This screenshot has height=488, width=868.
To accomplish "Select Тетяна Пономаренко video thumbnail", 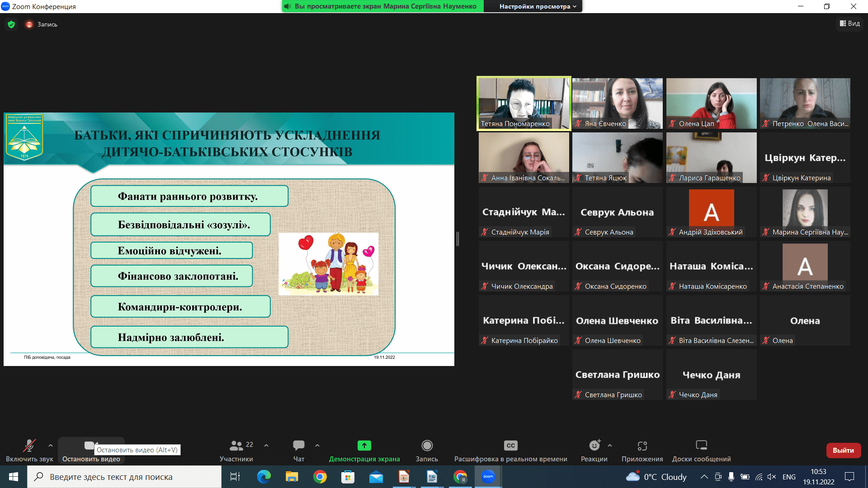I will point(524,103).
